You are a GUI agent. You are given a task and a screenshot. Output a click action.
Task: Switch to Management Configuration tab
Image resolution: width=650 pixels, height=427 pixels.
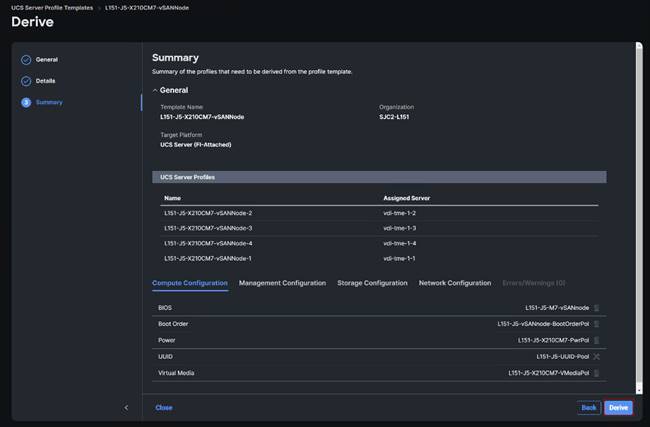click(282, 283)
